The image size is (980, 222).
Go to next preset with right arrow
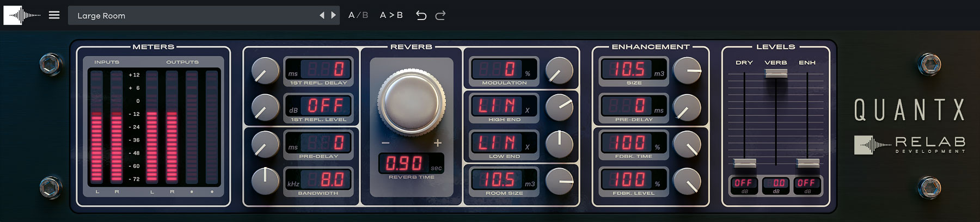tap(333, 15)
